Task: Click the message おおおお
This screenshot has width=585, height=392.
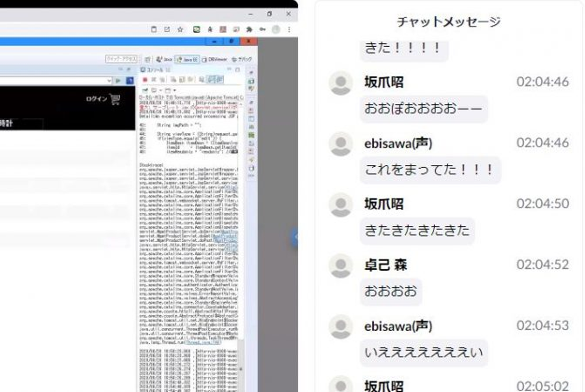Action: pyautogui.click(x=391, y=291)
